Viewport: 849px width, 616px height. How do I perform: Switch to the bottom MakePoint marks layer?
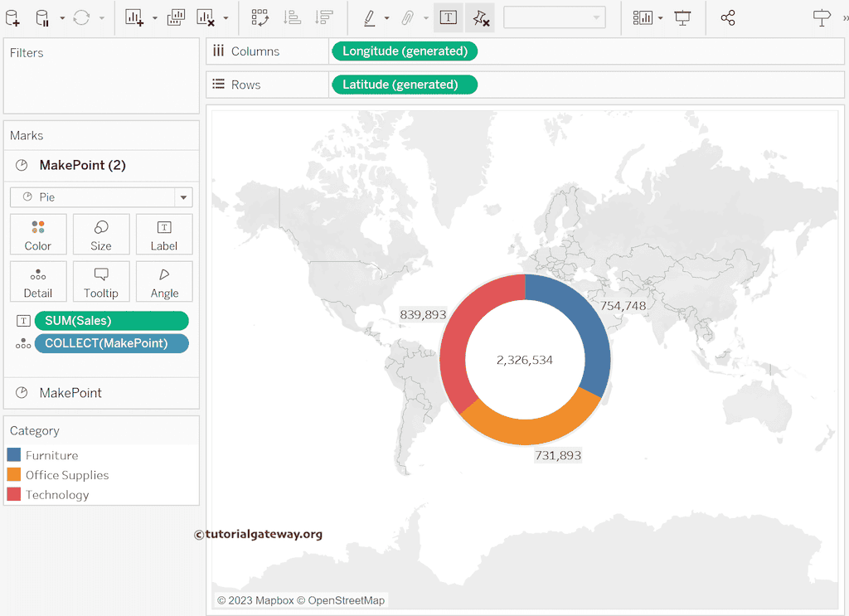point(70,393)
